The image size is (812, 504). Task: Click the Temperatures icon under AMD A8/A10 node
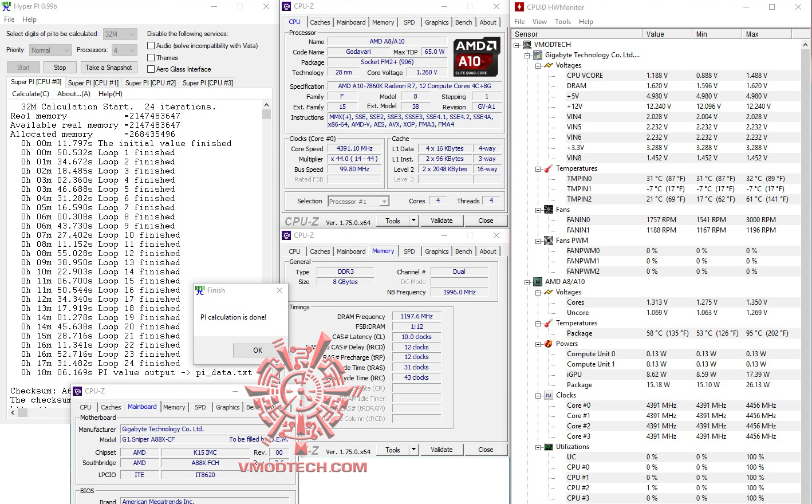[x=548, y=323]
